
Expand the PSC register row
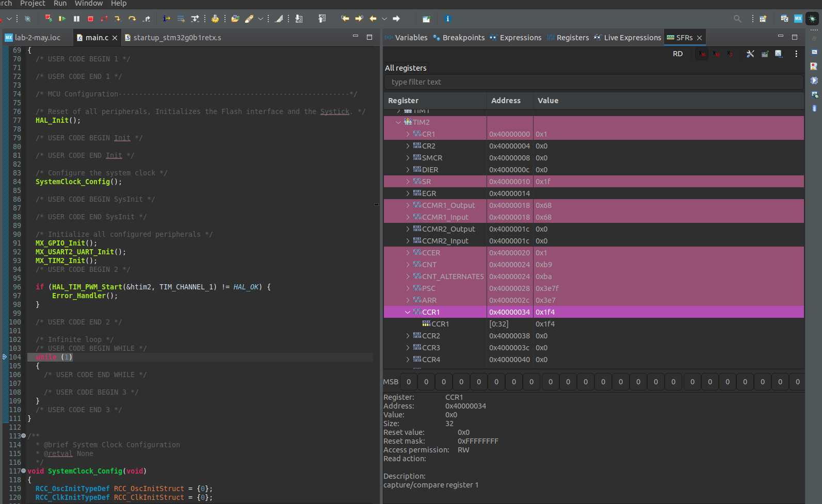(x=408, y=288)
